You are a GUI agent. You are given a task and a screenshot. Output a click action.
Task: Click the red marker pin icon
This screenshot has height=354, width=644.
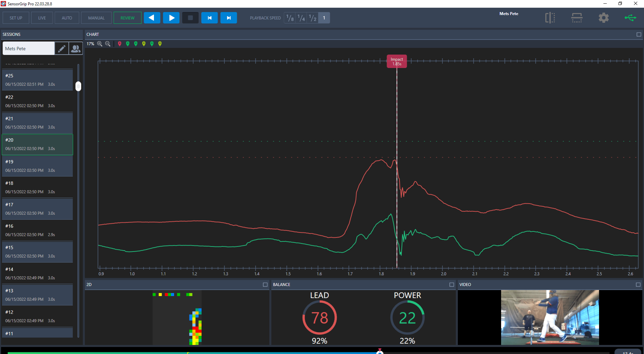pos(120,44)
